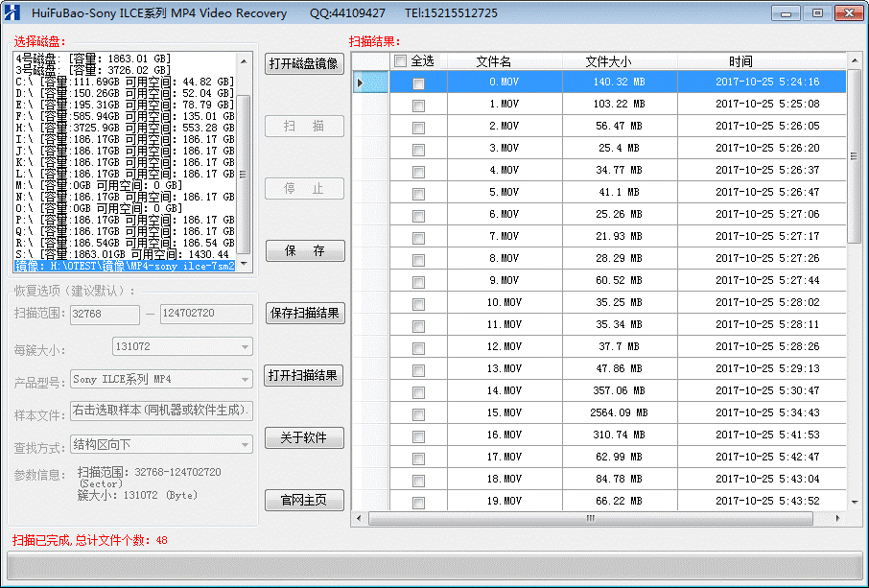This screenshot has height=588, width=869.
Task: Click the 12.MOV file name cell
Action: click(505, 347)
